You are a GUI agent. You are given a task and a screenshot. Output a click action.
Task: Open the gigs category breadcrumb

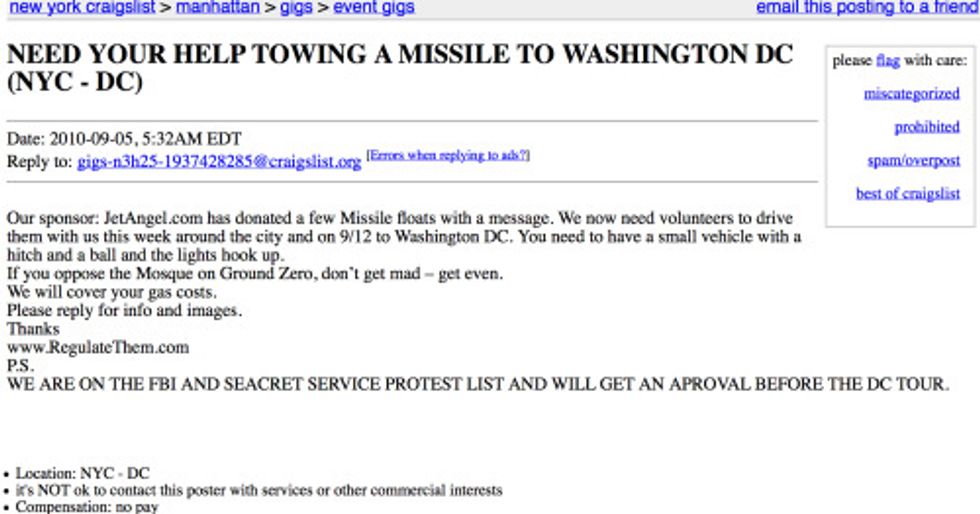(x=296, y=8)
